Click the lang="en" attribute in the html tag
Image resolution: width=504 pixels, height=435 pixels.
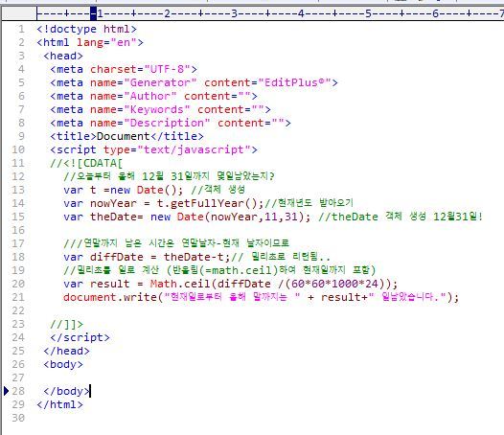[106, 42]
